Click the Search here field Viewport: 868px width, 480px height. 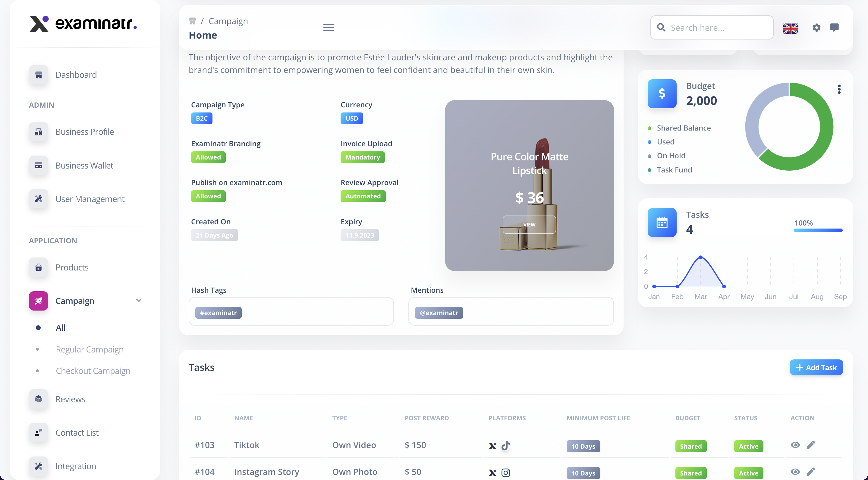(718, 28)
